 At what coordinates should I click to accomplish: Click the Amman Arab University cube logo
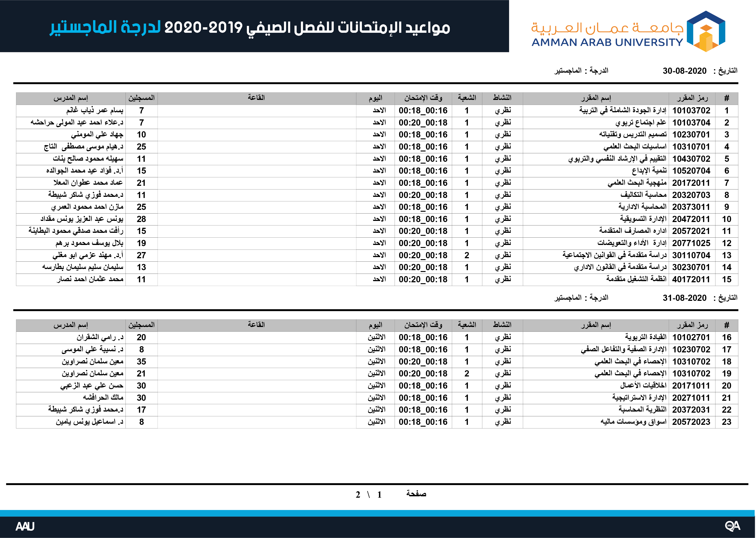706,31
